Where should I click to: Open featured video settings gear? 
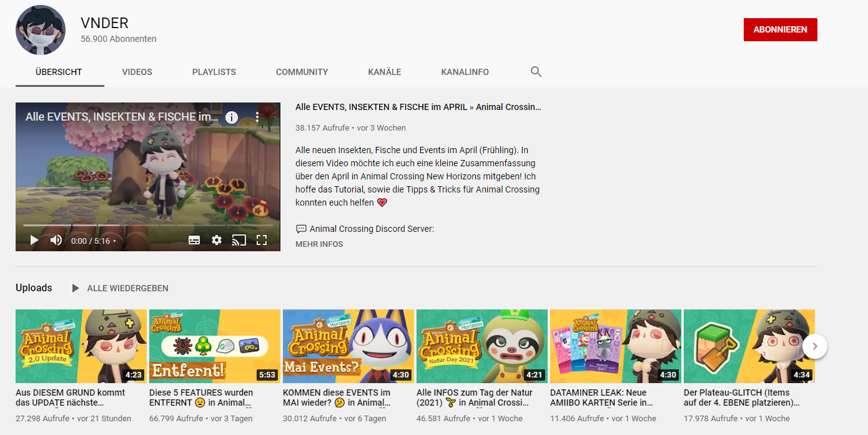217,240
